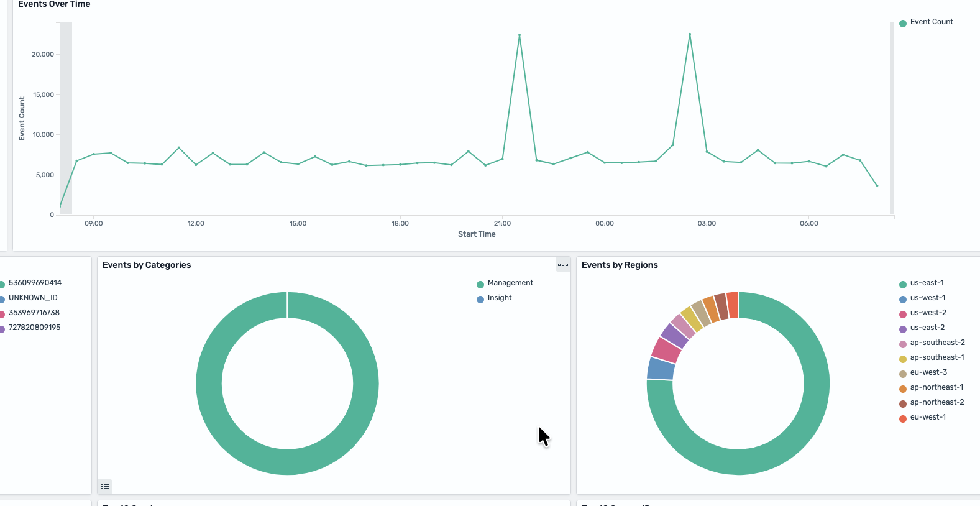This screenshot has height=506, width=980.
Task: Open UNKNOWN_ID legend entry options
Action: point(33,298)
